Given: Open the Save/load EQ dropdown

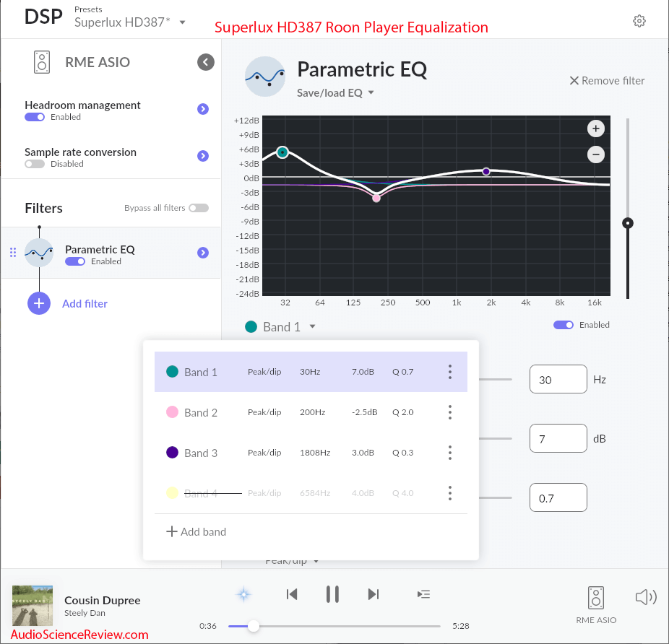Looking at the screenshot, I should click(x=335, y=93).
